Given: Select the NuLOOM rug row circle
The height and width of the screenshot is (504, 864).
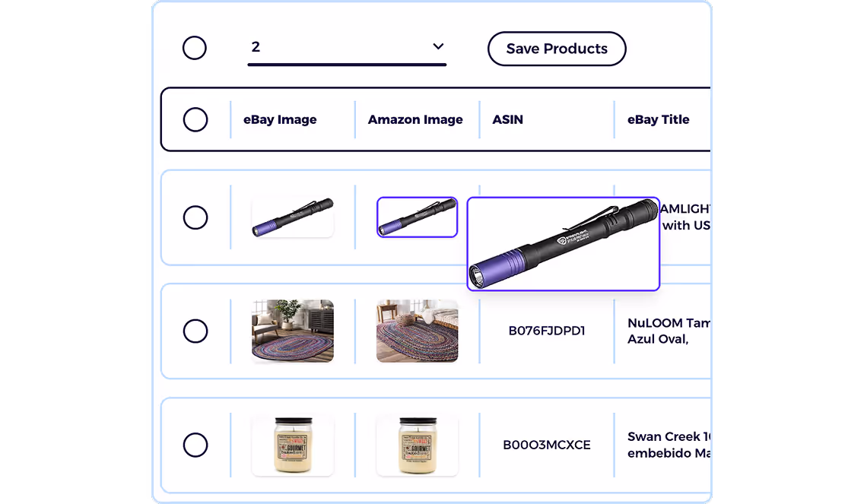Looking at the screenshot, I should pyautogui.click(x=195, y=331).
